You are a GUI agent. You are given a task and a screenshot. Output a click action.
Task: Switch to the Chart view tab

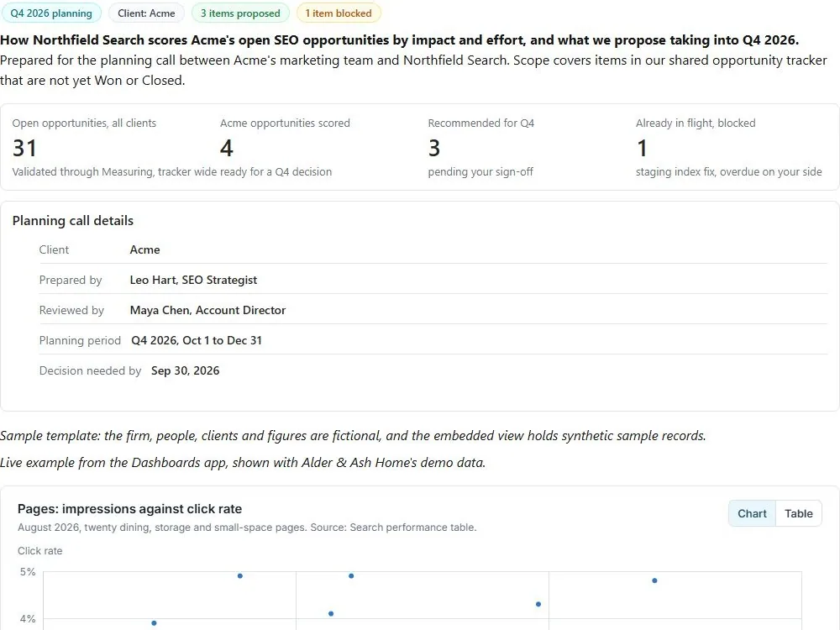[x=752, y=513]
